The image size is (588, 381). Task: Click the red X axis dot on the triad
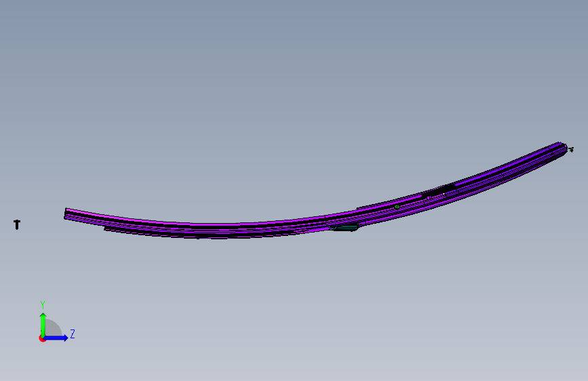point(42,338)
